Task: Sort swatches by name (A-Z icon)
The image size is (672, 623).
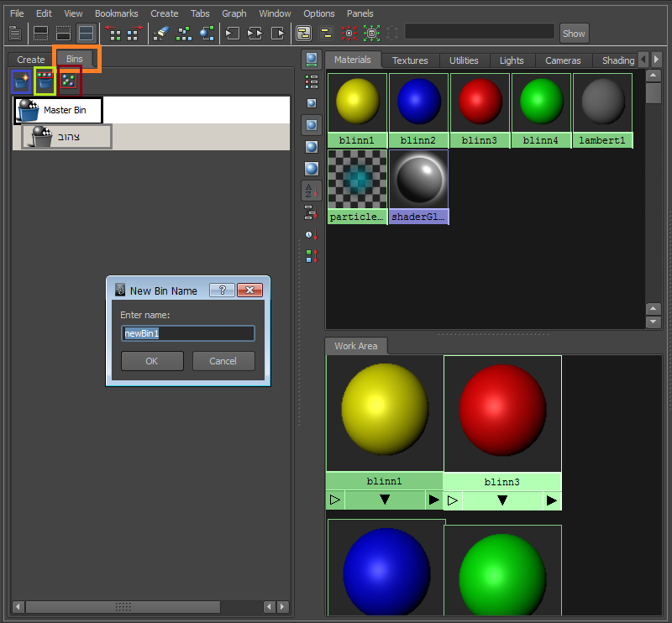Action: [x=312, y=191]
